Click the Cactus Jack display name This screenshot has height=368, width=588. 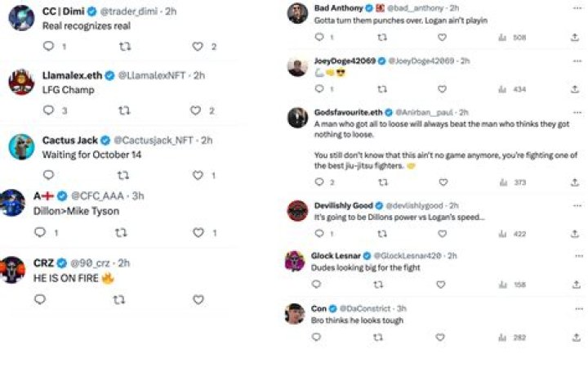(69, 140)
